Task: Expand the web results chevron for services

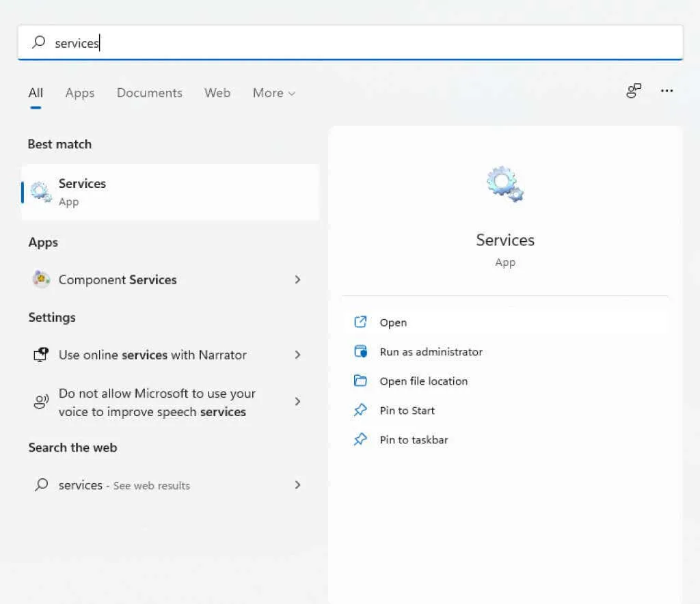Action: (297, 485)
